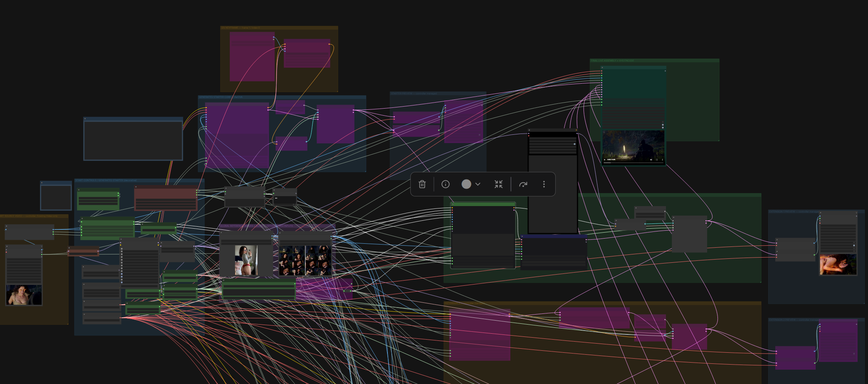Select the mirror selfie reference image
Screen dimensions: 868x384
tap(246, 260)
